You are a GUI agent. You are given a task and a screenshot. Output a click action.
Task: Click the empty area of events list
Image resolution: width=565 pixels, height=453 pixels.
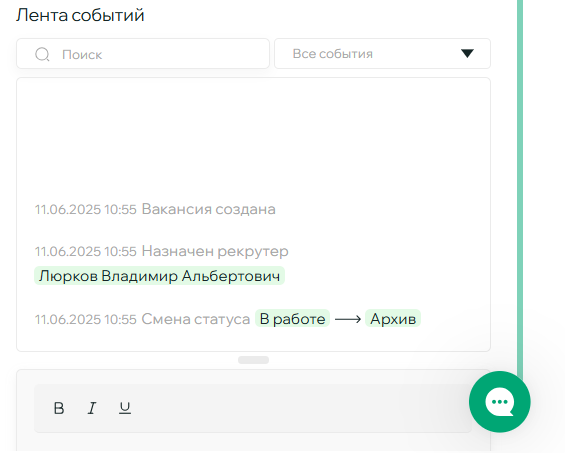pos(253,137)
